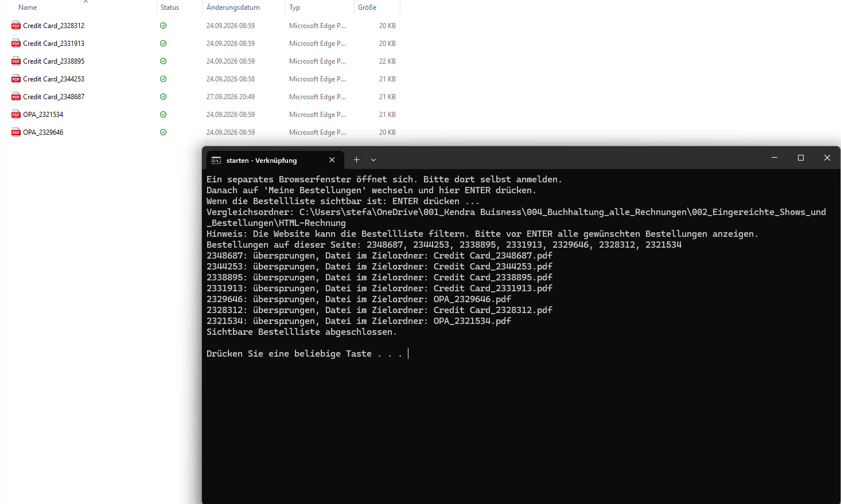
Task: Maximize the terminal window
Action: pos(801,158)
